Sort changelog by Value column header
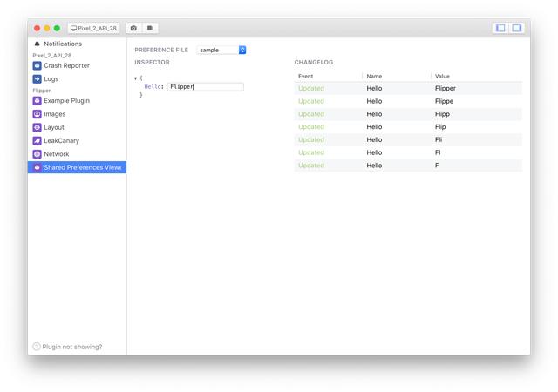The image size is (558, 392). [442, 76]
